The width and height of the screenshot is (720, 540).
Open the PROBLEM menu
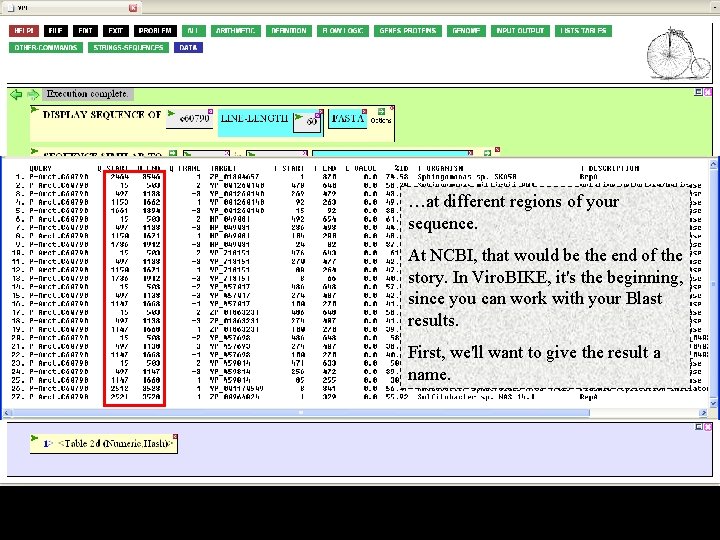tap(155, 31)
